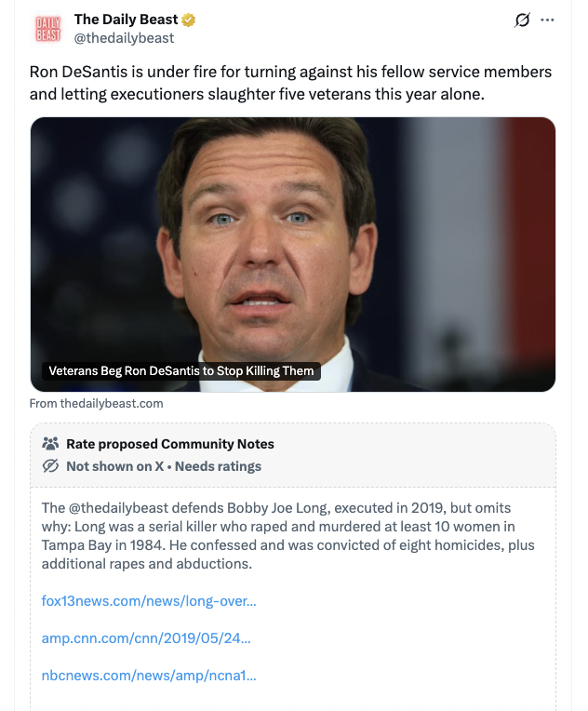Click the 'Not shown on X' status label
The width and height of the screenshot is (588, 711).
116,466
